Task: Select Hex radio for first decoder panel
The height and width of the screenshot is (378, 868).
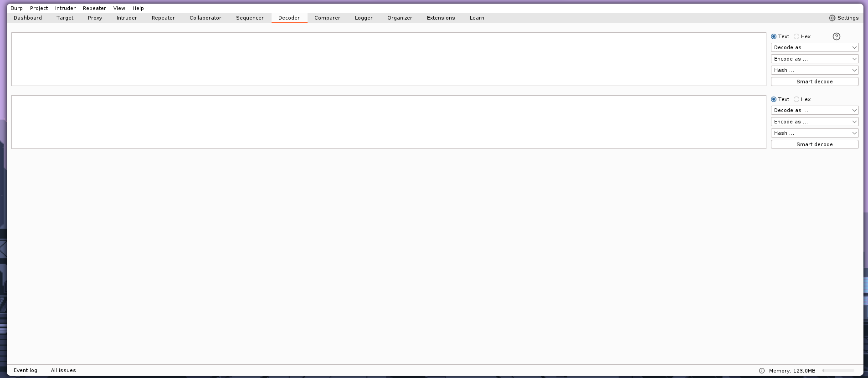Action: [x=796, y=36]
